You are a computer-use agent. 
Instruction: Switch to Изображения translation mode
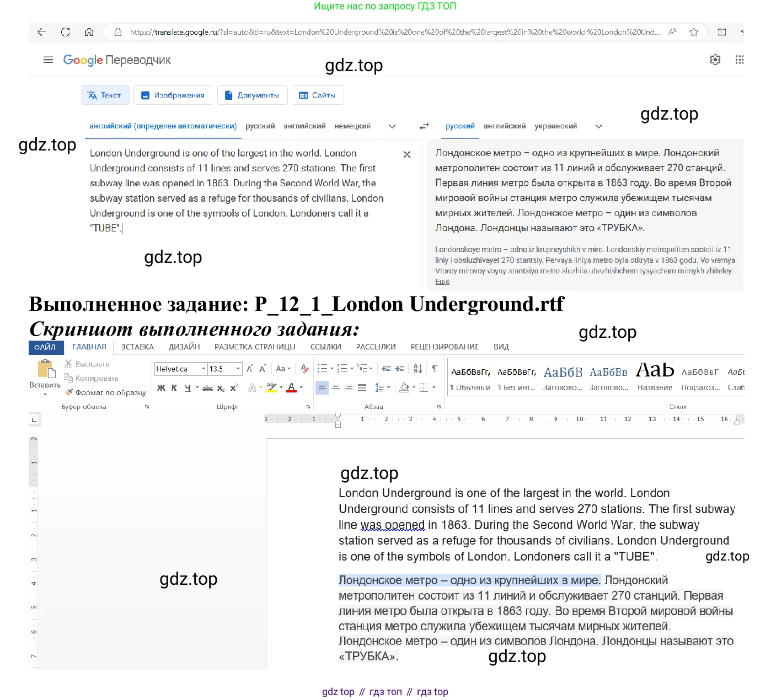(x=173, y=95)
